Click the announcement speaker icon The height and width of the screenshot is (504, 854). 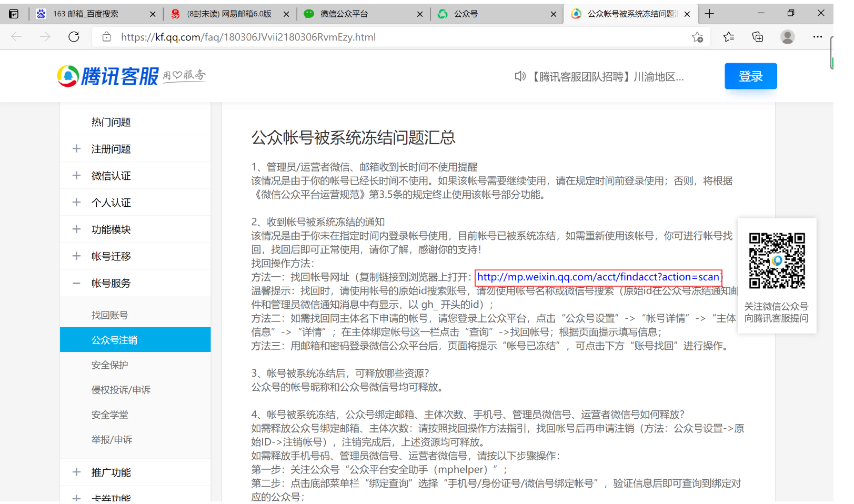(520, 77)
